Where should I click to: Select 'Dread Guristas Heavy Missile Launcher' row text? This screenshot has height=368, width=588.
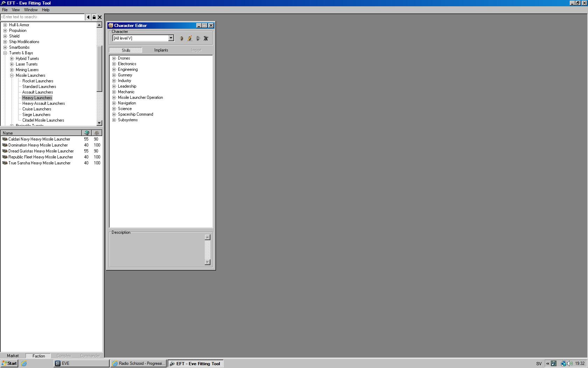click(41, 151)
